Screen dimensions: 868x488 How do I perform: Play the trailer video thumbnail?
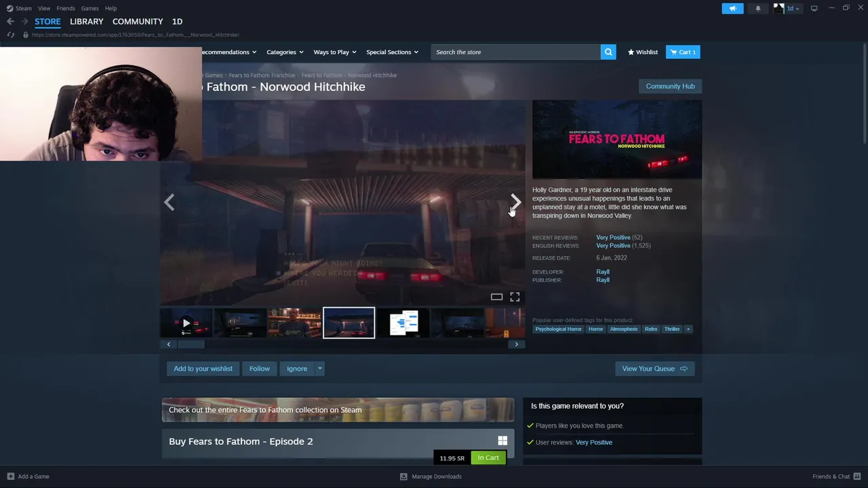(186, 323)
